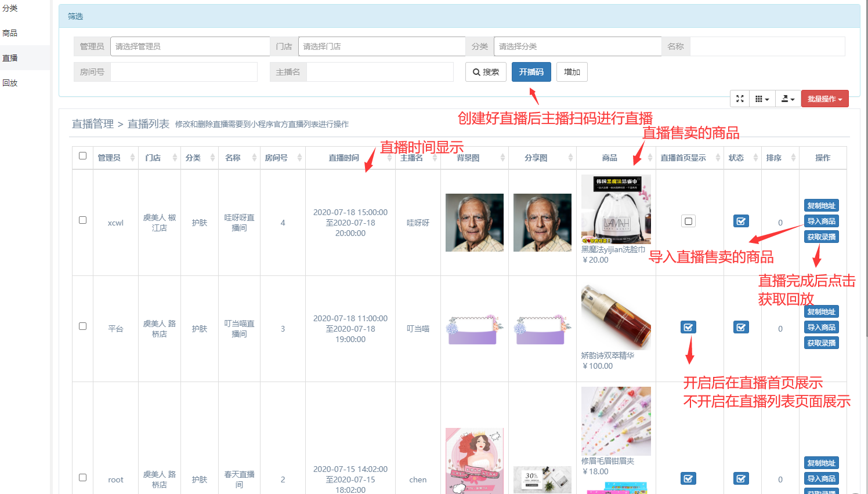Select the 哇呀呀直播间 name cell

pos(239,223)
